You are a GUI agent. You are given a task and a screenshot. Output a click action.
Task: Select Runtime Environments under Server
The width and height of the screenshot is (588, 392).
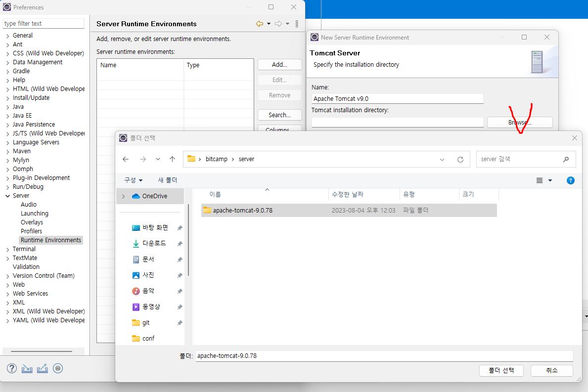50,240
